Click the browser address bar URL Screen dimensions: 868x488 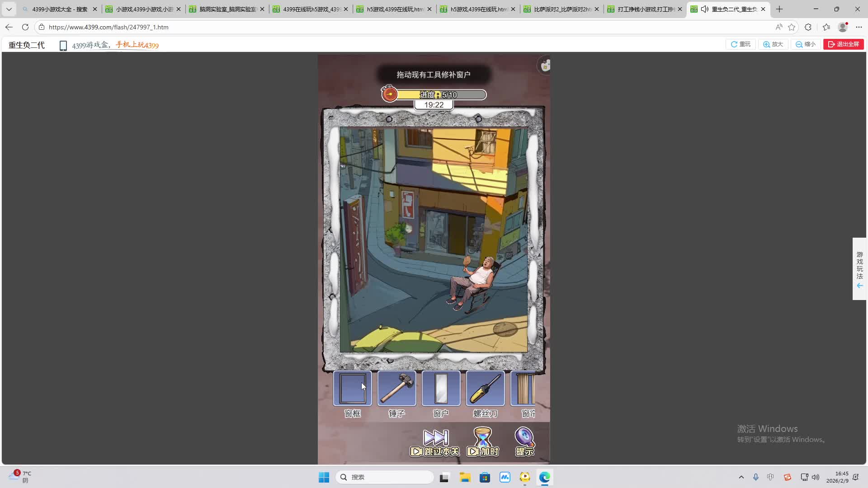pyautogui.click(x=108, y=27)
